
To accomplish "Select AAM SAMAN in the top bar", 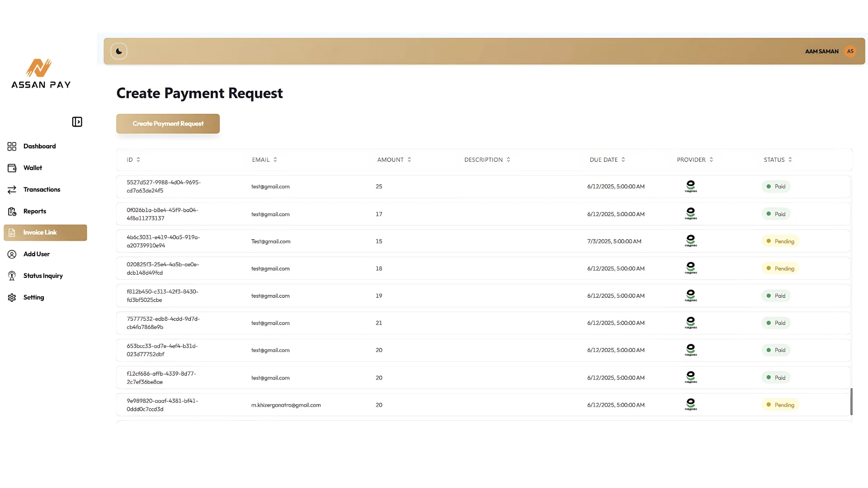I will tap(822, 51).
